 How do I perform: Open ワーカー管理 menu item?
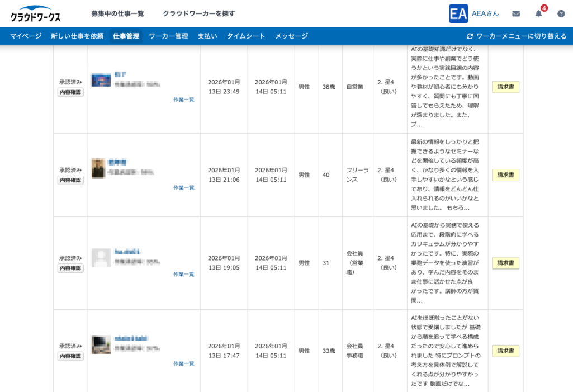pyautogui.click(x=168, y=36)
